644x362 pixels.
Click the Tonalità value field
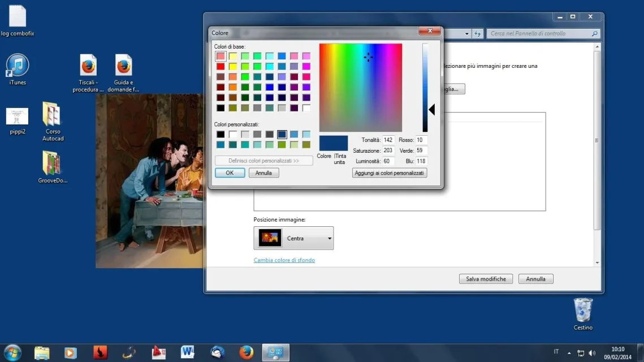[388, 140]
